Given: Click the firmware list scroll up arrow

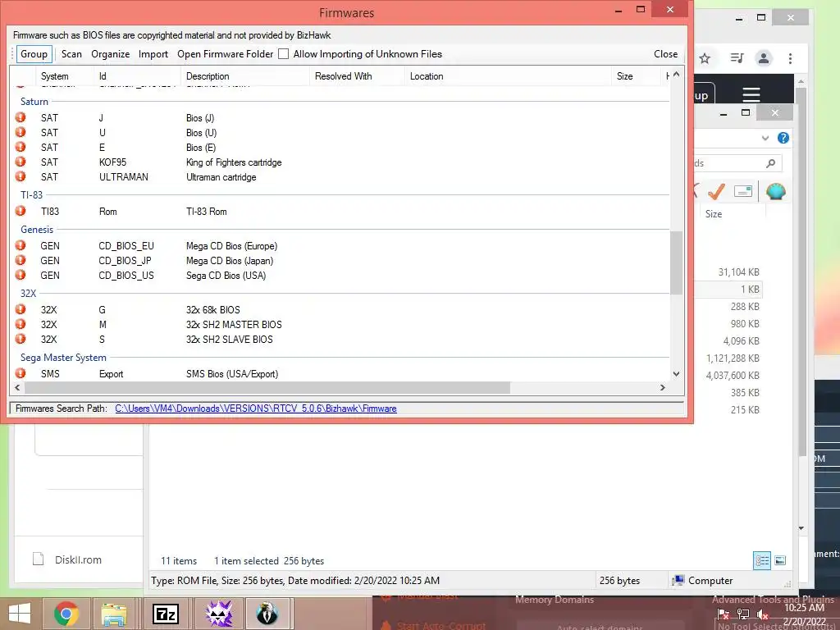Looking at the screenshot, I should pyautogui.click(x=676, y=75).
